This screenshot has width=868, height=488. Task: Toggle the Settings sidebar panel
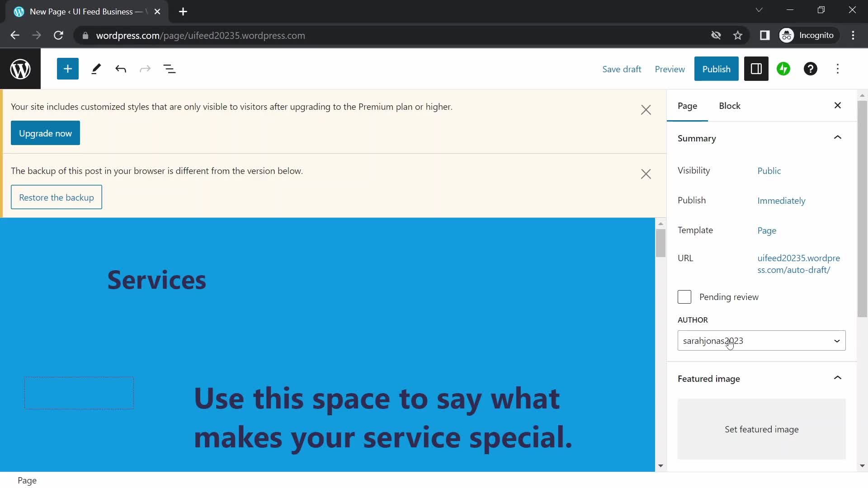coord(756,69)
